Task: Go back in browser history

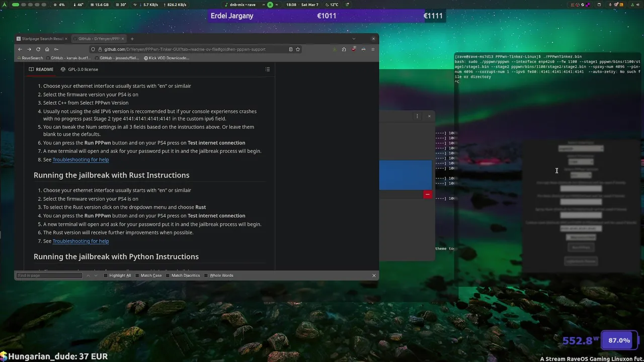Action: [20, 49]
